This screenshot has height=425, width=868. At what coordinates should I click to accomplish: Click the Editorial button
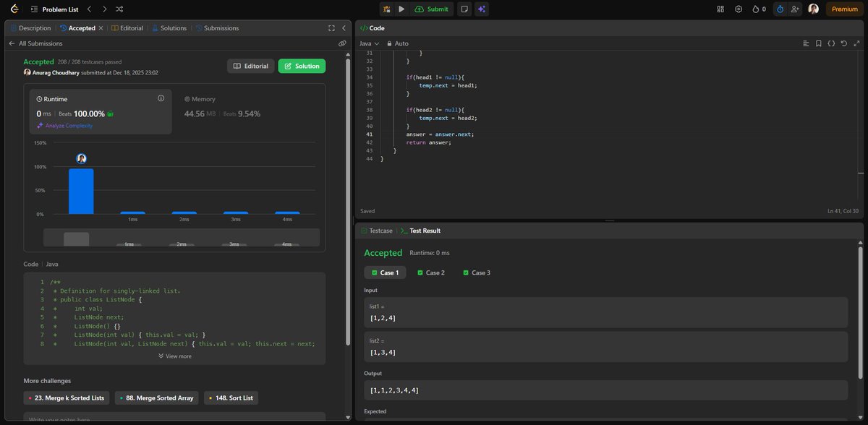click(251, 66)
